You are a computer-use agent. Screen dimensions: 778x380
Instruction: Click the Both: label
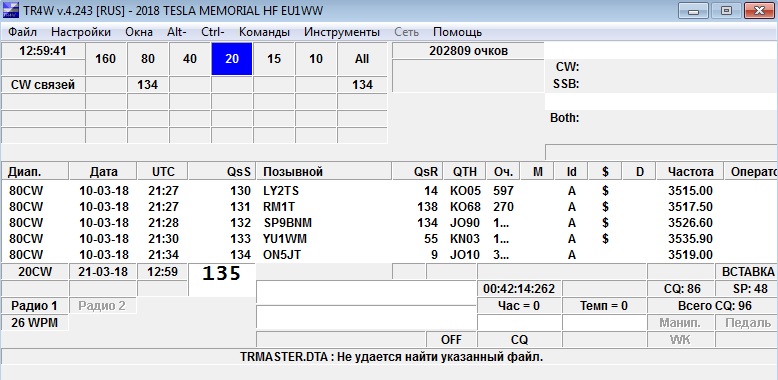point(565,118)
